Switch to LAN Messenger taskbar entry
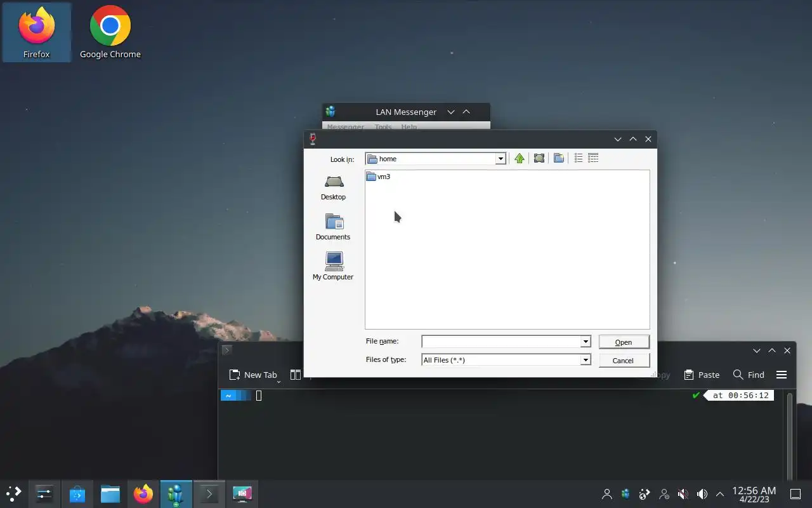This screenshot has width=812, height=508. (x=176, y=493)
